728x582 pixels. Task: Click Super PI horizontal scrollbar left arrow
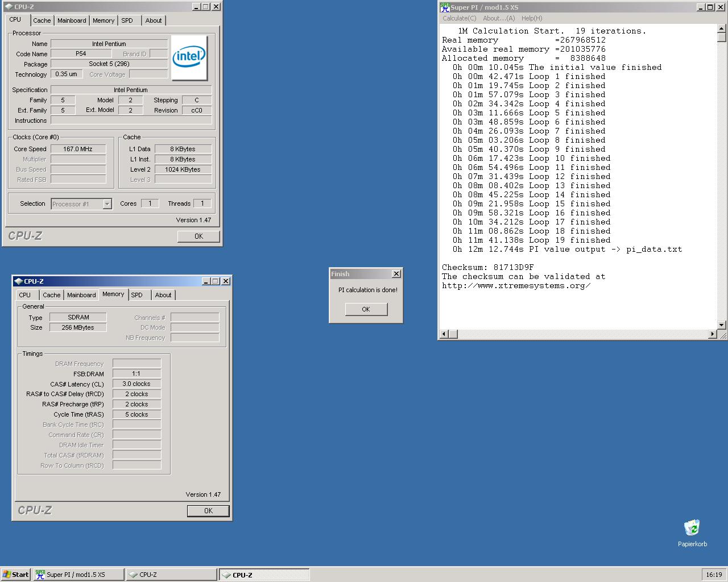click(x=444, y=334)
